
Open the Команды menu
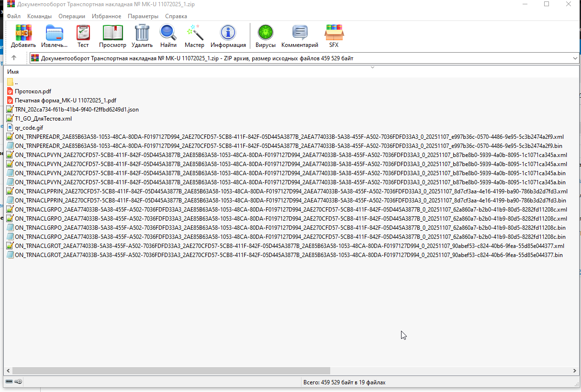pyautogui.click(x=39, y=16)
